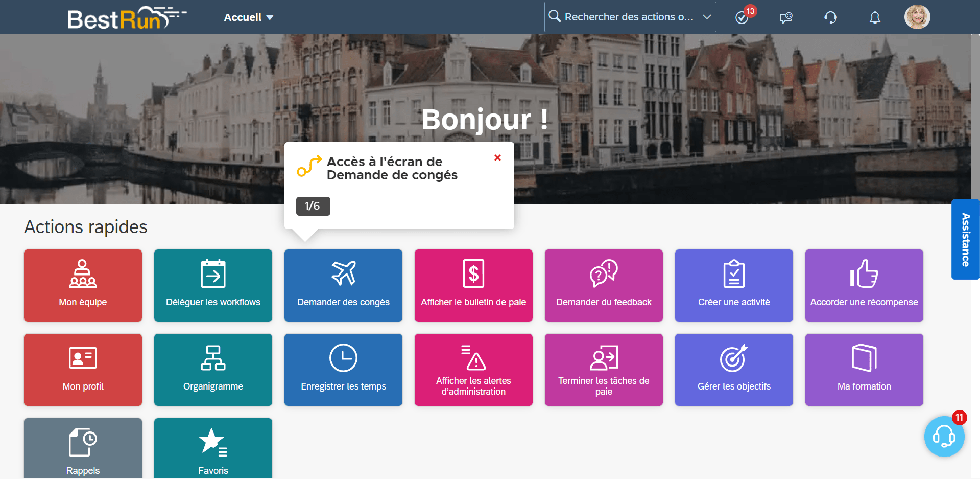Open Enregistrer les temps tile
This screenshot has height=479, width=980.
(343, 370)
